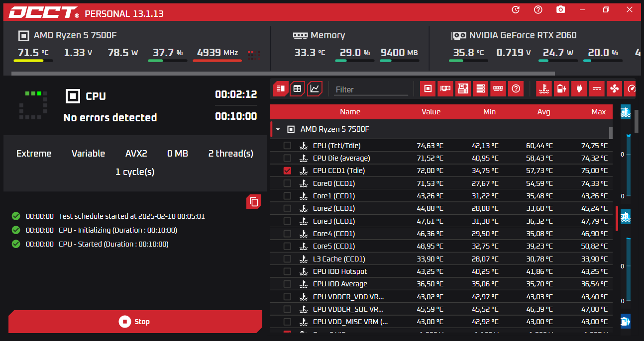Filter sensors by CPU icon

[428, 89]
